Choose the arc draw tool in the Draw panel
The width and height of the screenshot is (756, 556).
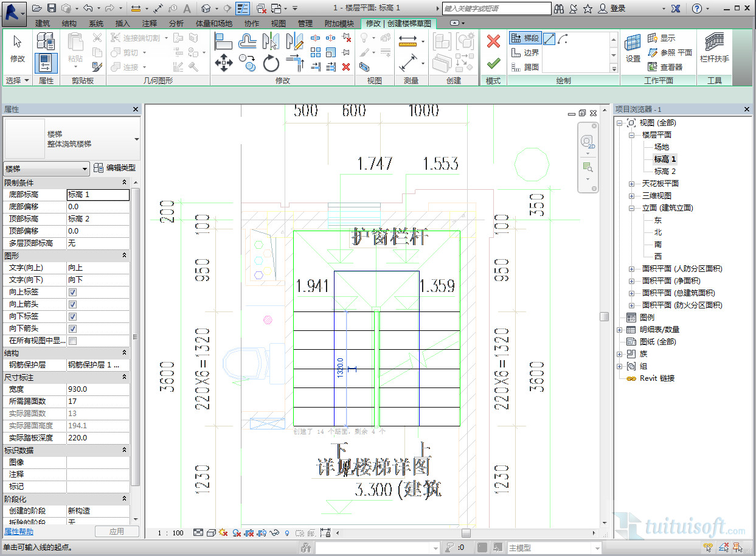pos(563,38)
